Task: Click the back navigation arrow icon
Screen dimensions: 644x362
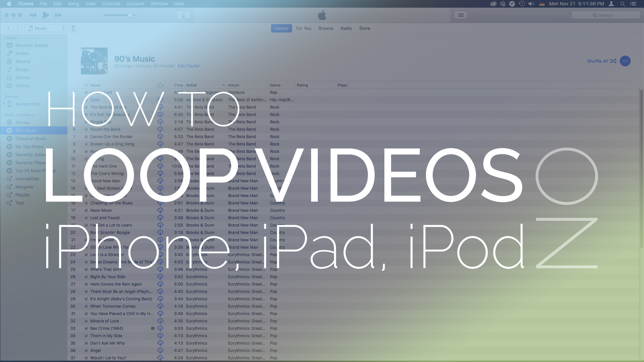Action: click(8, 28)
